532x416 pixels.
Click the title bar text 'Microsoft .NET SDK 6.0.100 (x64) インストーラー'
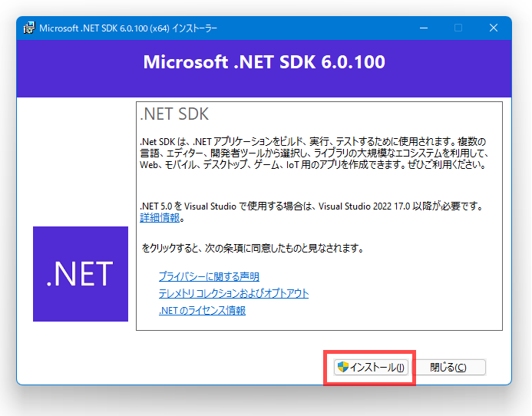coord(128,28)
